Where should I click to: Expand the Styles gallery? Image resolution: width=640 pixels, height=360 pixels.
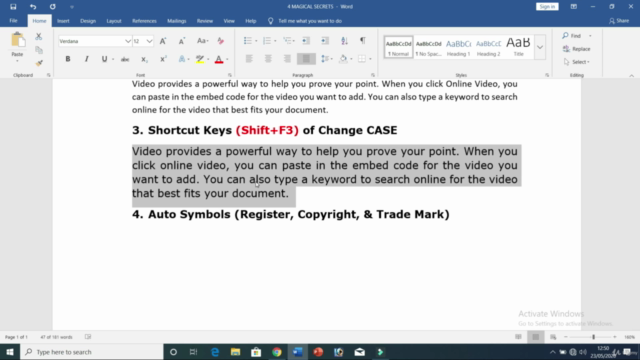click(x=540, y=47)
